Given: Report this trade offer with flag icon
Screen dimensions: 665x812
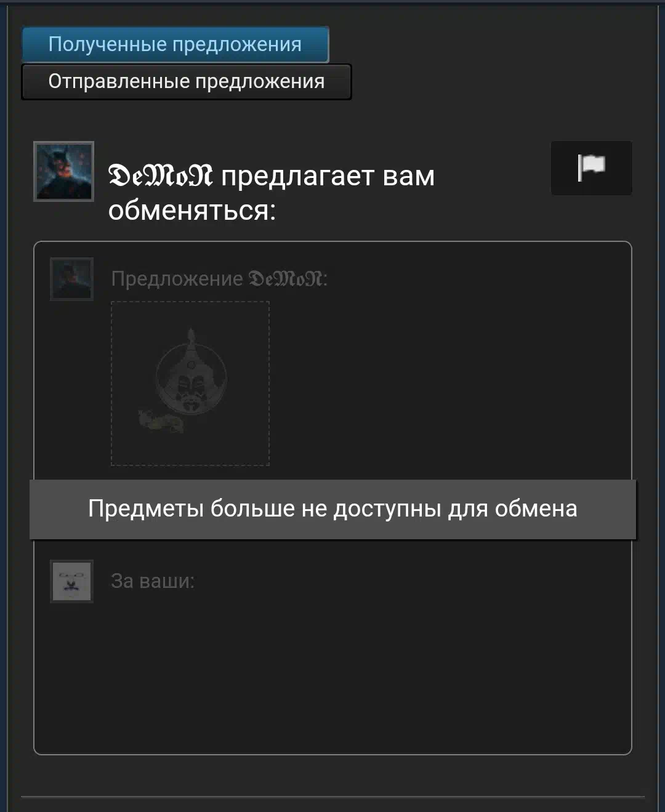Looking at the screenshot, I should point(591,168).
